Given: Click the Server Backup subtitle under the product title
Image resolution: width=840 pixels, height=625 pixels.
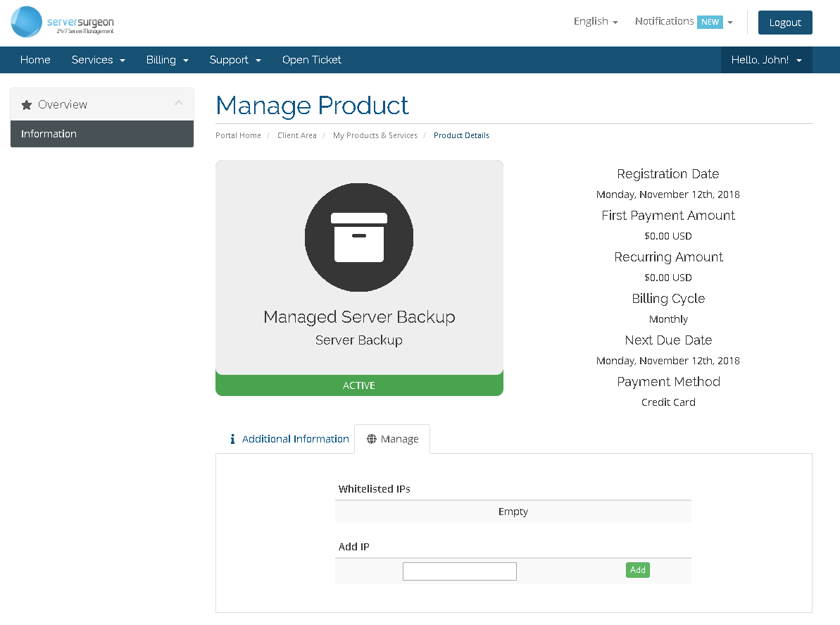Looking at the screenshot, I should (x=359, y=340).
